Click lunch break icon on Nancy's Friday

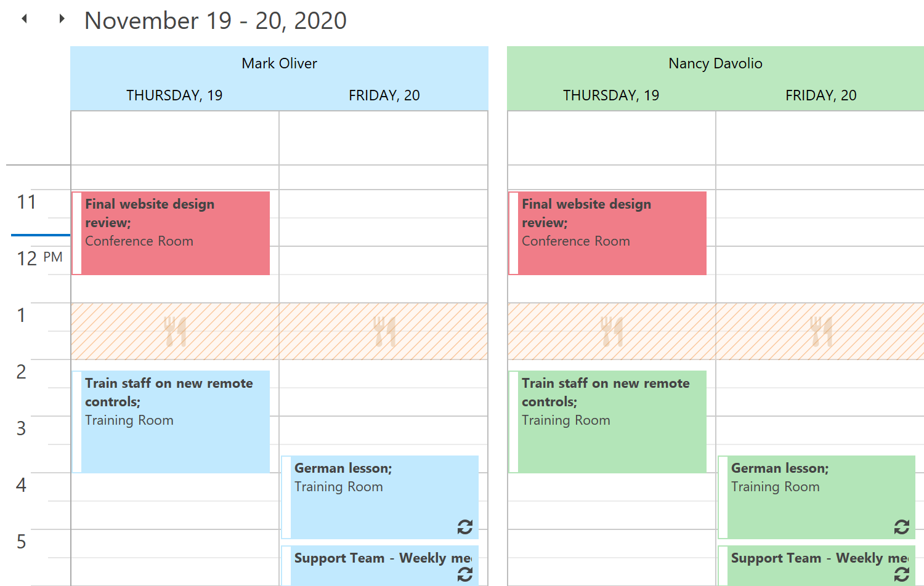(821, 331)
